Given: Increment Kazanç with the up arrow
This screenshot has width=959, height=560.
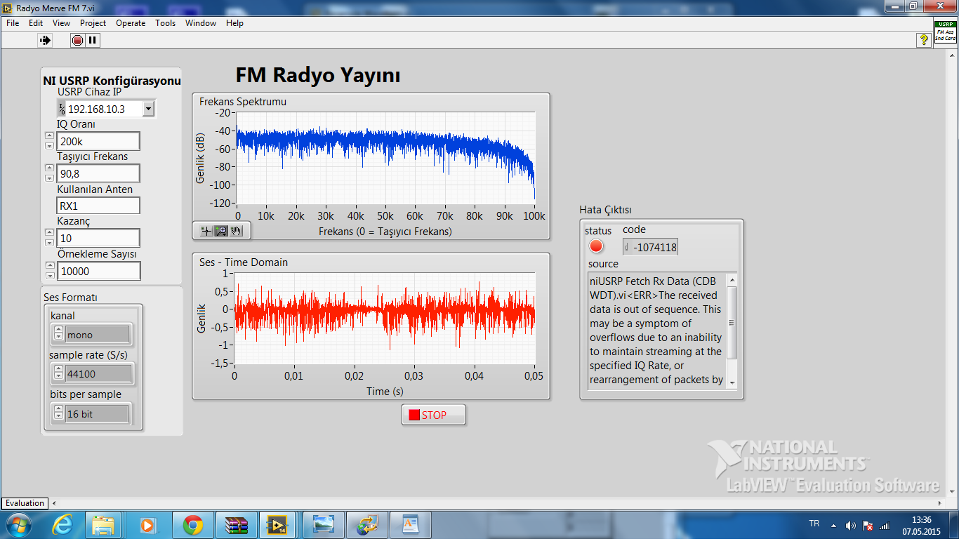Looking at the screenshot, I should pos(49,233).
